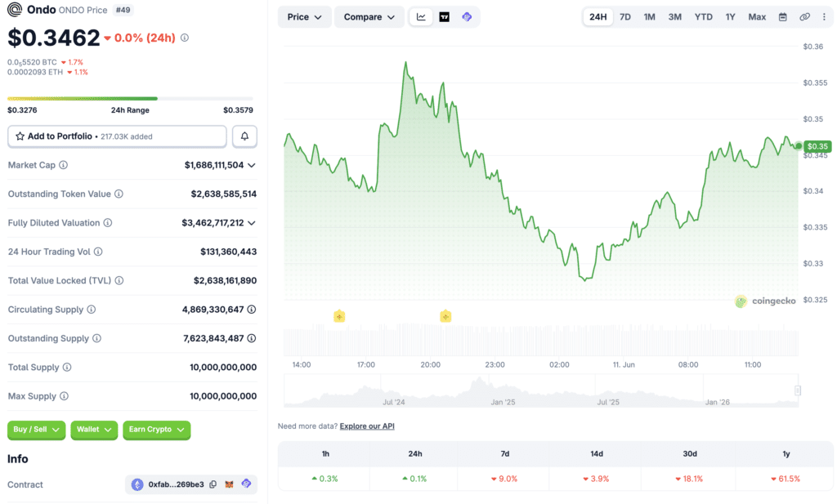
Task: Click second yellow event marker near 20:00
Action: (x=445, y=316)
